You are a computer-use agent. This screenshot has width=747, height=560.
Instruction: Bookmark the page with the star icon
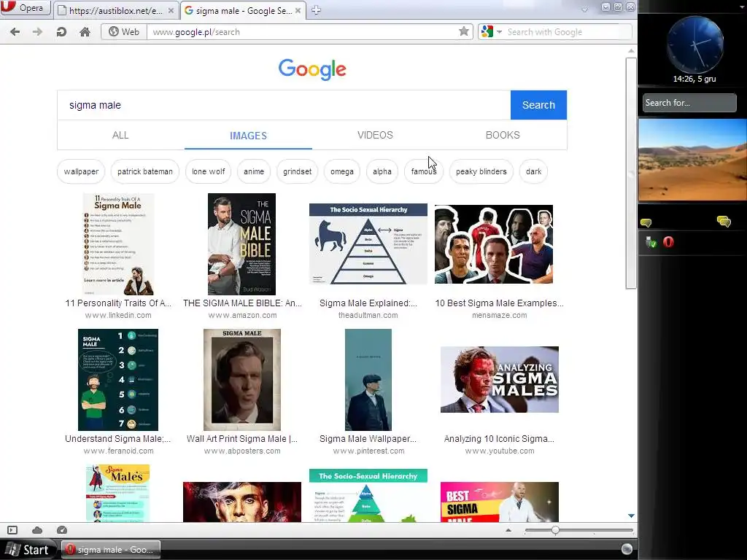click(x=463, y=31)
